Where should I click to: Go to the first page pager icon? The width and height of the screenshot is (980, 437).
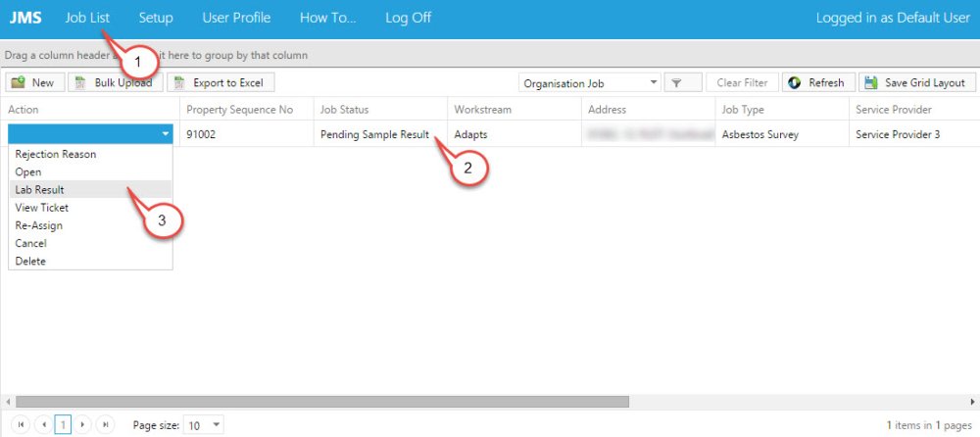[21, 425]
